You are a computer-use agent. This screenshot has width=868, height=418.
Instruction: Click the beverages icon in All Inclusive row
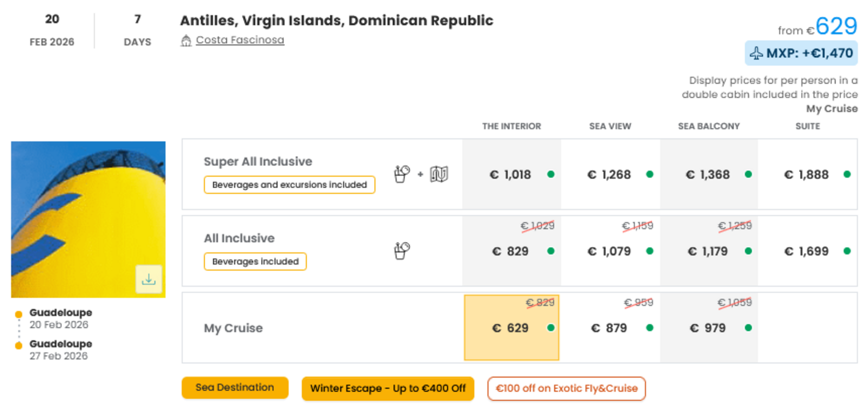pyautogui.click(x=402, y=251)
